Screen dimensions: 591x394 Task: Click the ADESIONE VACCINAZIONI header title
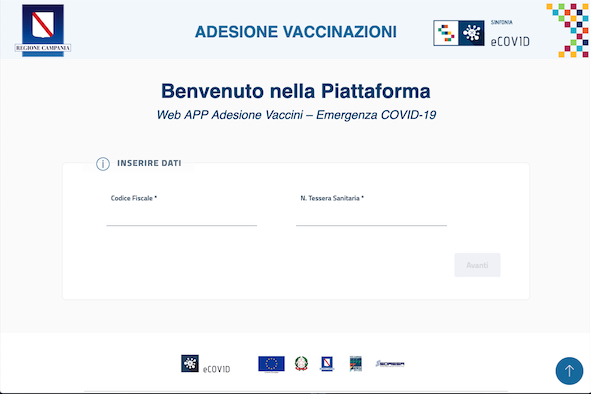click(296, 32)
